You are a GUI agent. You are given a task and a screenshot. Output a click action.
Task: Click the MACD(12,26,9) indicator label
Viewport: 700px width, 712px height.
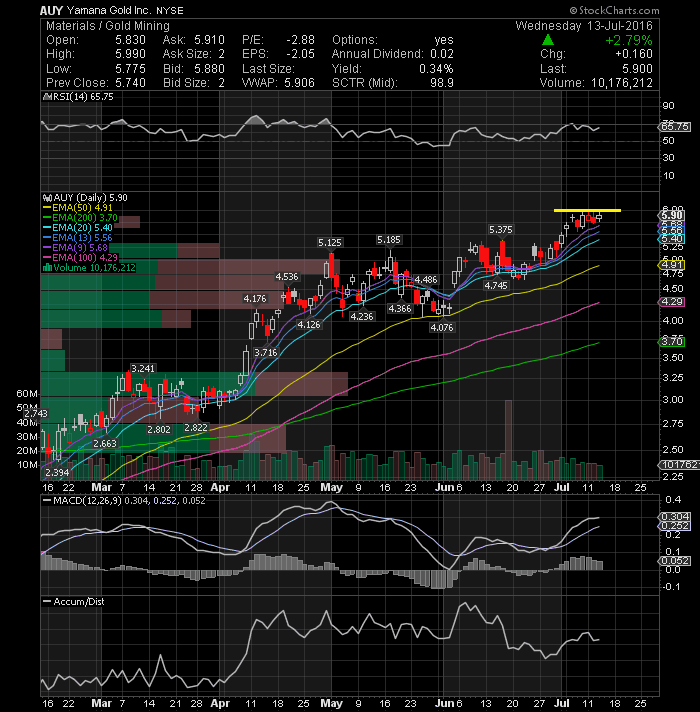pos(87,500)
